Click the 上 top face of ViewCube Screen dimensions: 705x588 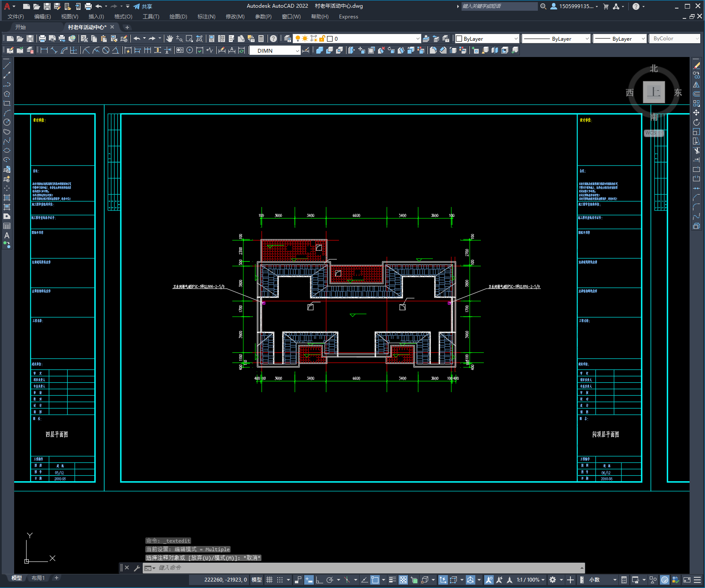[654, 92]
